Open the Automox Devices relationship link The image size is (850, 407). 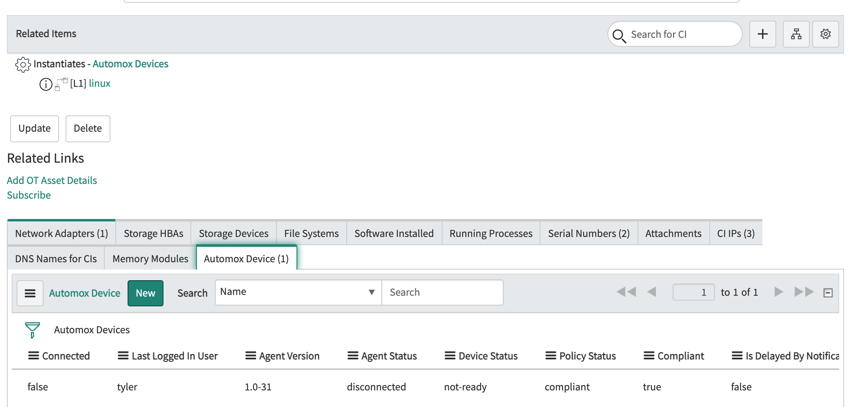pyautogui.click(x=131, y=64)
